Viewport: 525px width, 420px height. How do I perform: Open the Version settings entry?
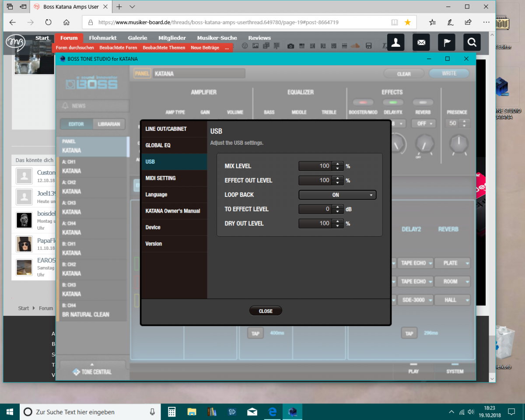(174, 244)
